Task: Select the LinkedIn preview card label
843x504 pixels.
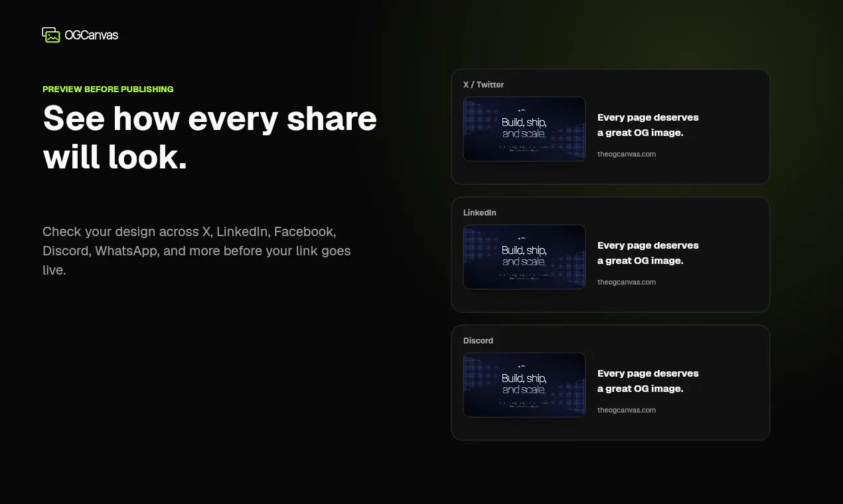Action: (x=480, y=212)
